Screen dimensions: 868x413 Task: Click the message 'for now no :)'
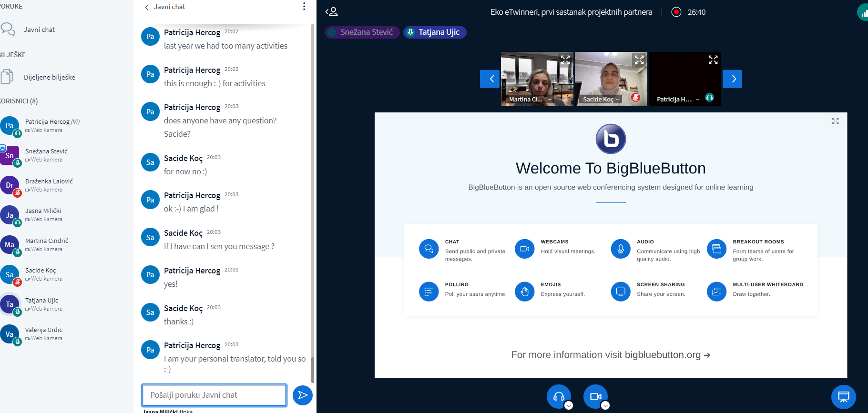tap(185, 171)
